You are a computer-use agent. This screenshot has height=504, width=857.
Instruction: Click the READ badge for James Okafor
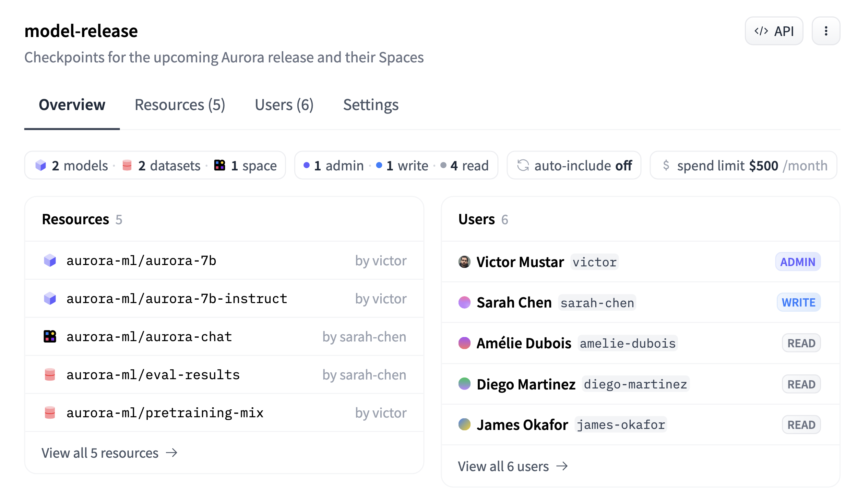801,425
